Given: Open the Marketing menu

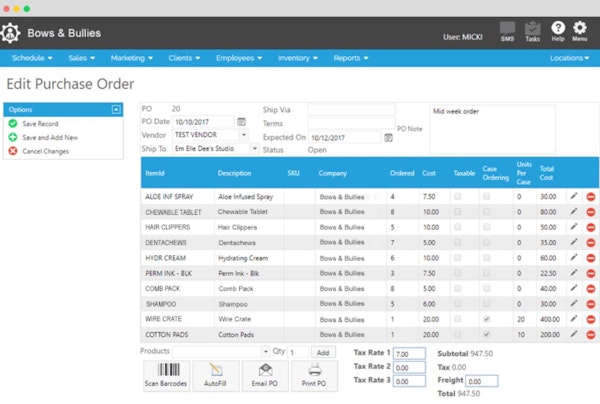Looking at the screenshot, I should point(132,58).
